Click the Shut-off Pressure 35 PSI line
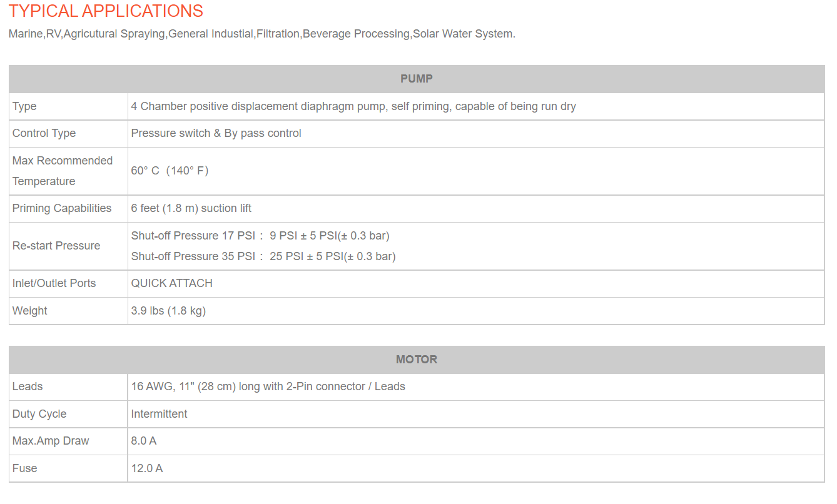837x504 pixels. click(x=263, y=256)
